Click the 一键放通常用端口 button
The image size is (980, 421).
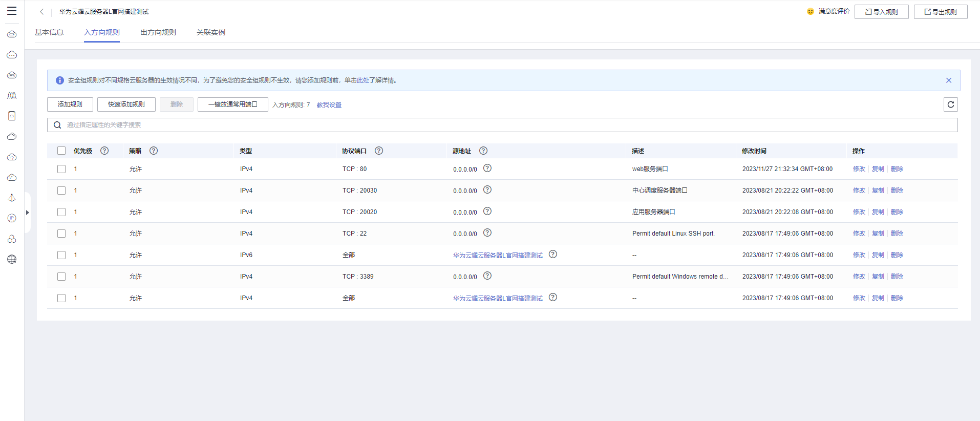click(x=233, y=104)
